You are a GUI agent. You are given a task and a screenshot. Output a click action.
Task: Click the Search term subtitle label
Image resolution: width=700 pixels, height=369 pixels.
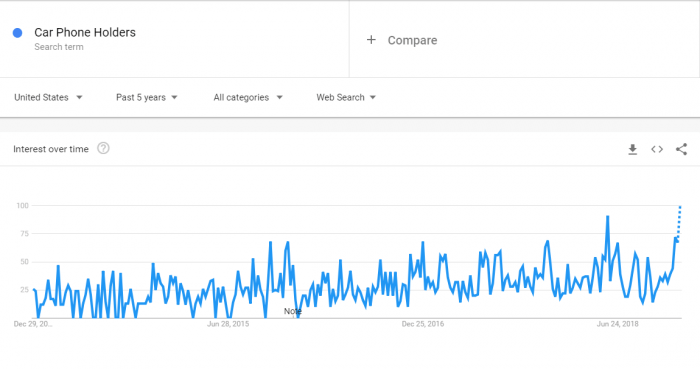click(59, 47)
